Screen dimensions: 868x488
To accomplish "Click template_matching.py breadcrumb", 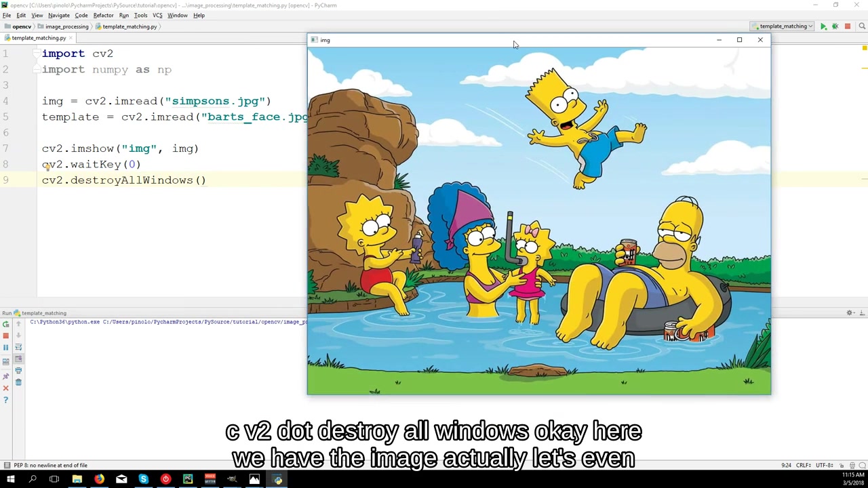I will [126, 26].
